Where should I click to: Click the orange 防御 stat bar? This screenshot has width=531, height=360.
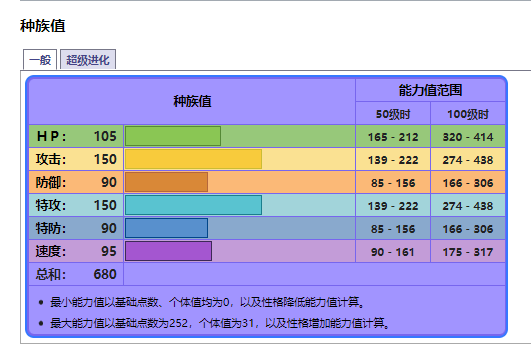point(167,182)
